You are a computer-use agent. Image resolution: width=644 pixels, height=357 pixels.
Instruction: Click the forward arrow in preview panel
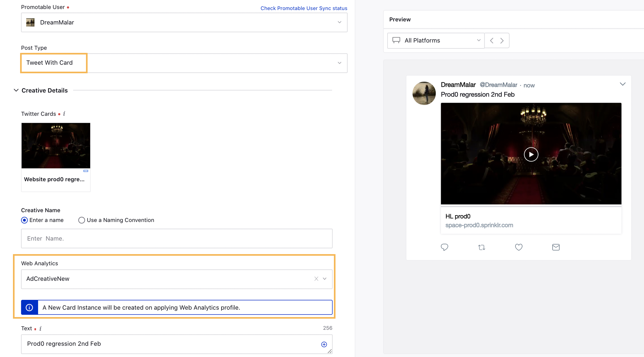coord(501,40)
